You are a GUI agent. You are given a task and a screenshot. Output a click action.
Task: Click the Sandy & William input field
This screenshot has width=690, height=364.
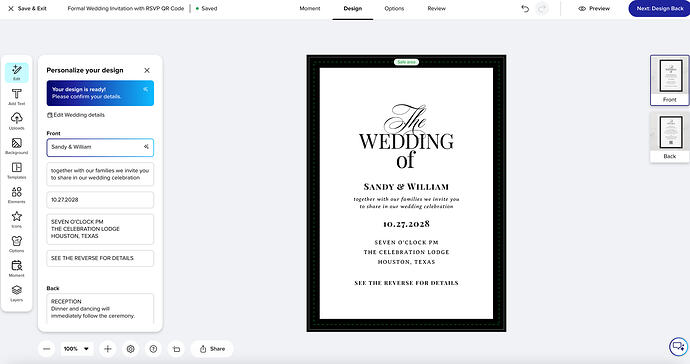[100, 147]
